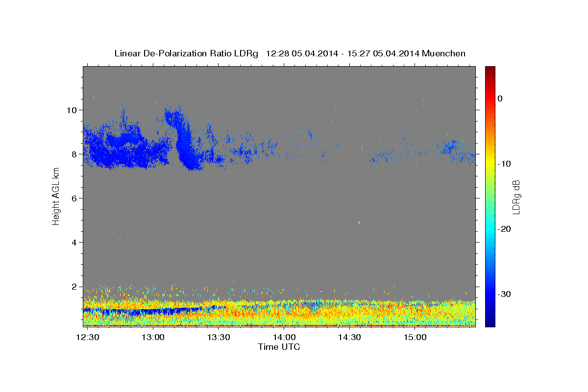The image size is (588, 392).
Task: Click the colorbar '-20' value label
Action: (504, 229)
